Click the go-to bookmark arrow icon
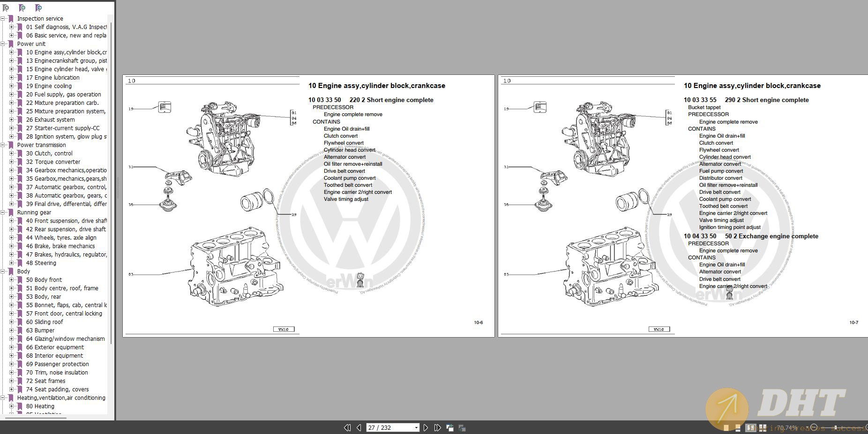 click(38, 8)
